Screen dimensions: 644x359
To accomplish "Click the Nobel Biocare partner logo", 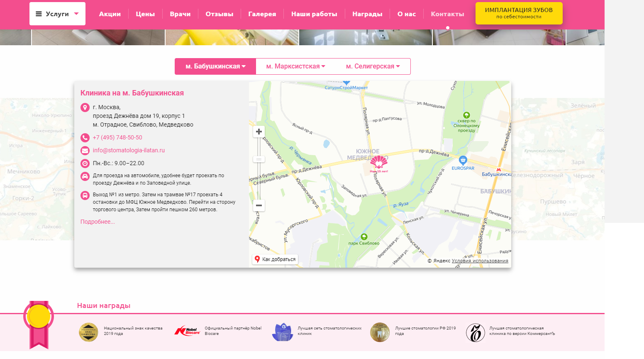I will [187, 331].
